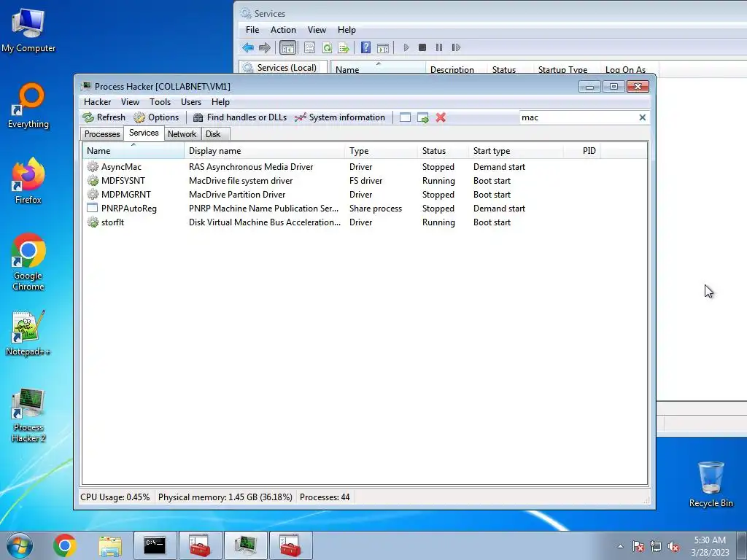Open the Everything desktop shortcut
Viewport: 747px width, 560px height.
click(28, 106)
